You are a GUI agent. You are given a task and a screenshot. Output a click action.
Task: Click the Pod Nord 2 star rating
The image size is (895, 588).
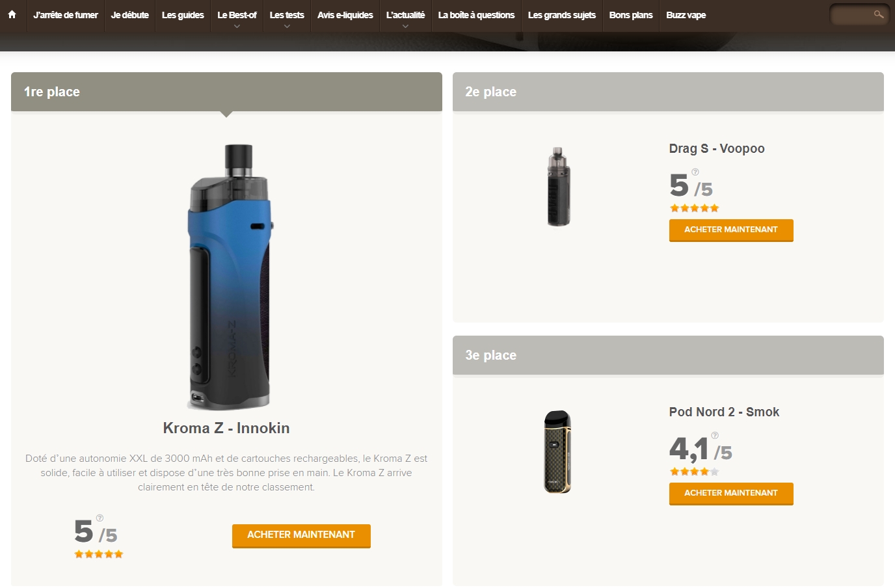(x=695, y=472)
